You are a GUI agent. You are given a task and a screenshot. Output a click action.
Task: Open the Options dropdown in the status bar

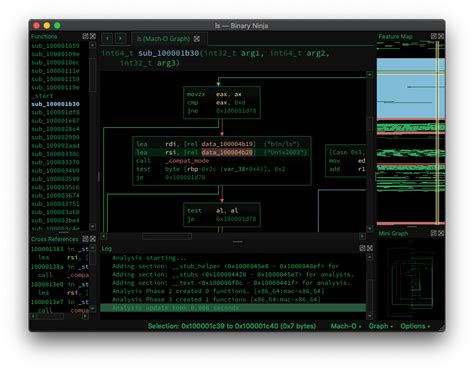415,326
